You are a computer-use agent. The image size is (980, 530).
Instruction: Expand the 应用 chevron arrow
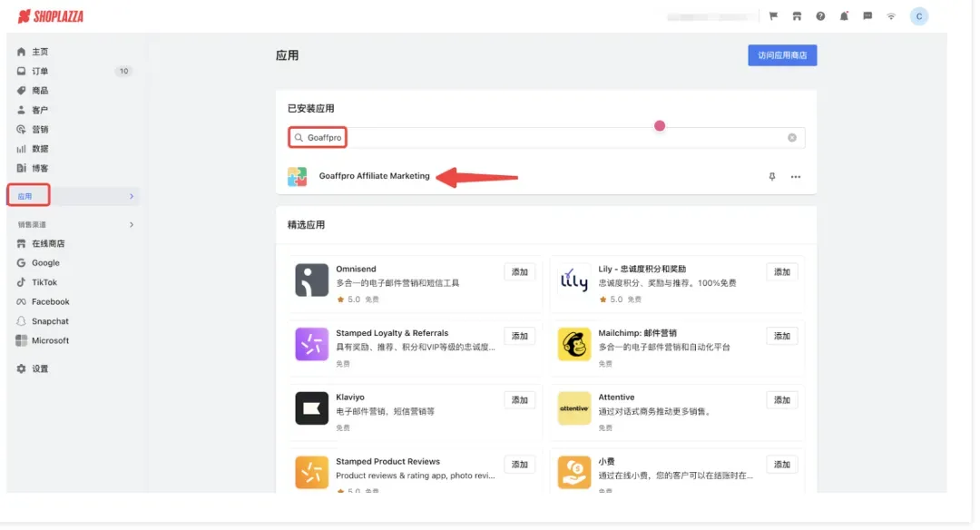[x=132, y=196]
